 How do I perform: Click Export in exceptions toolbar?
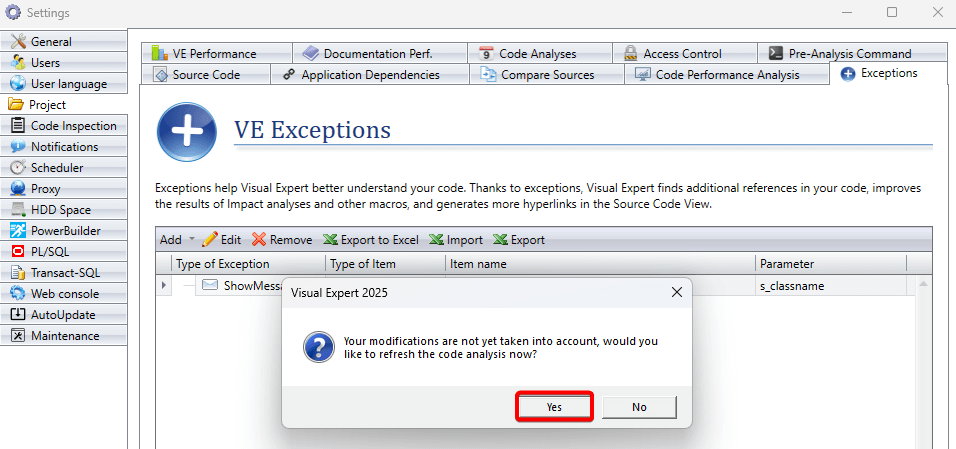pyautogui.click(x=519, y=240)
